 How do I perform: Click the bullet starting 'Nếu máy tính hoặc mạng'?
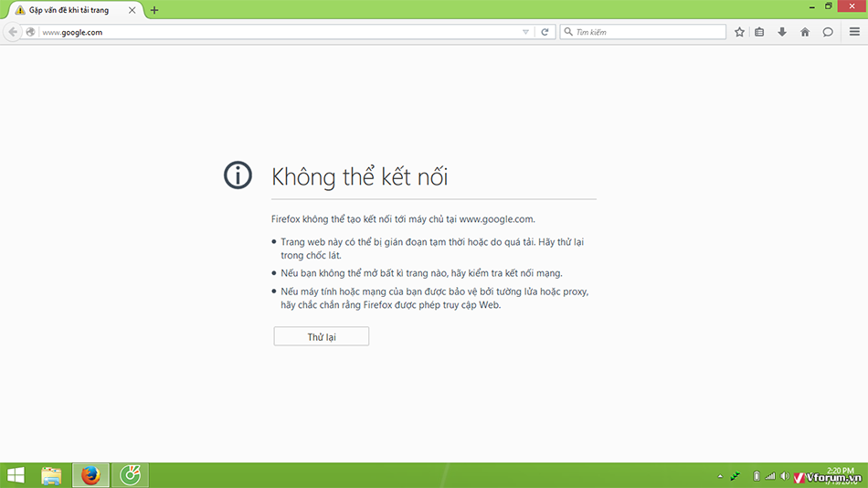coord(435,298)
